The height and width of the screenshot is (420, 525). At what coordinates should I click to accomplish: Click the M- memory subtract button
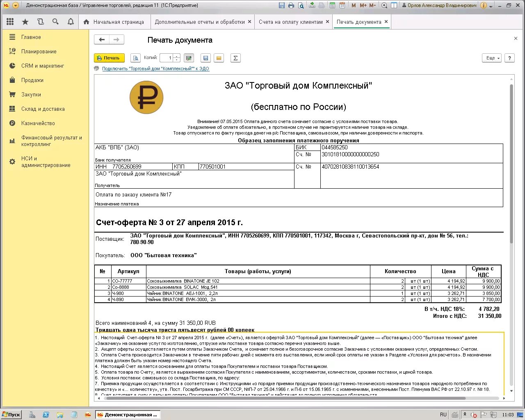coord(372,5)
